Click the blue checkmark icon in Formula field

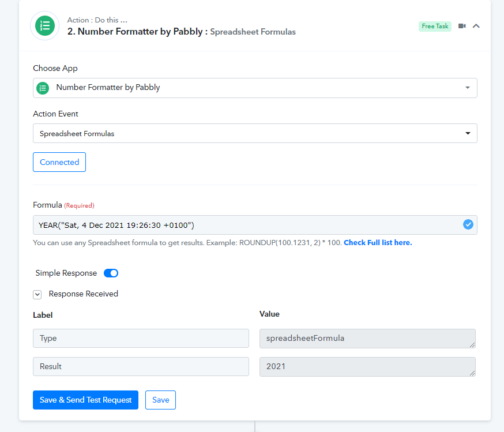coord(468,225)
